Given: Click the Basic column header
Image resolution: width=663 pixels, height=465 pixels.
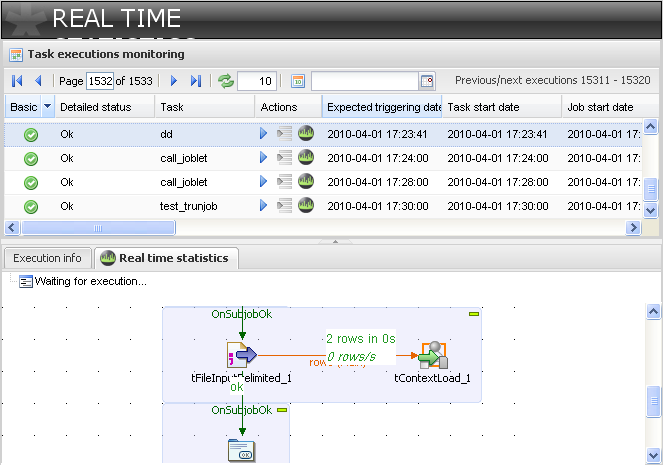Looking at the screenshot, I should click(x=24, y=107).
